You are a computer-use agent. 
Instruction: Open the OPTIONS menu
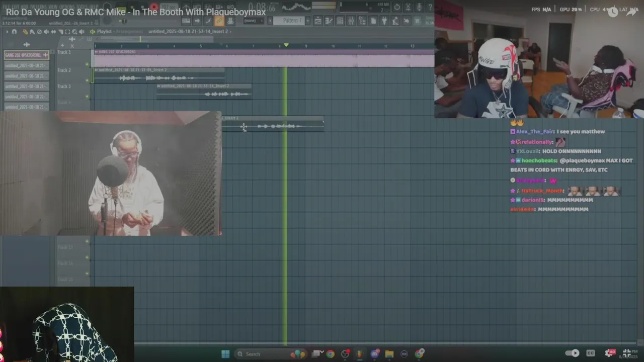[x=67, y=7]
